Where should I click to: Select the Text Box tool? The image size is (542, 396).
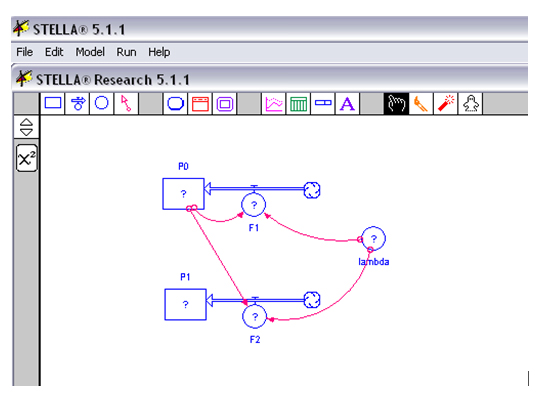click(347, 103)
